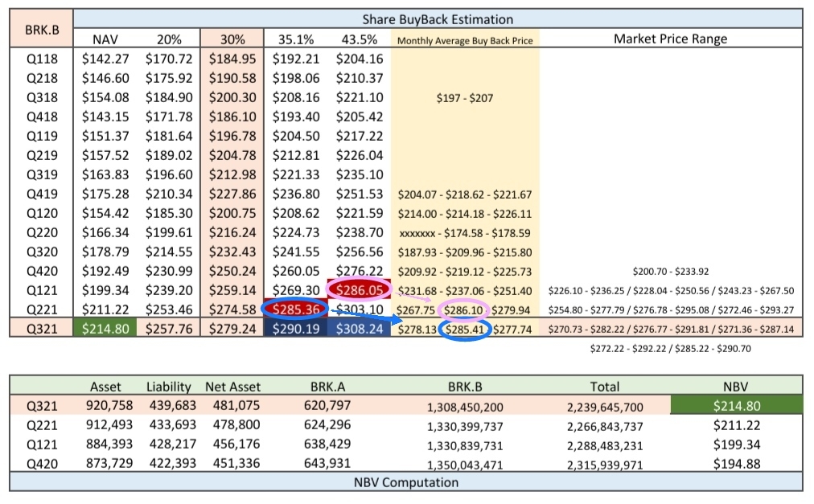
Task: Click the '$272.22 - $292.22 / $285.22 - $290.70' line
Action: (671, 349)
